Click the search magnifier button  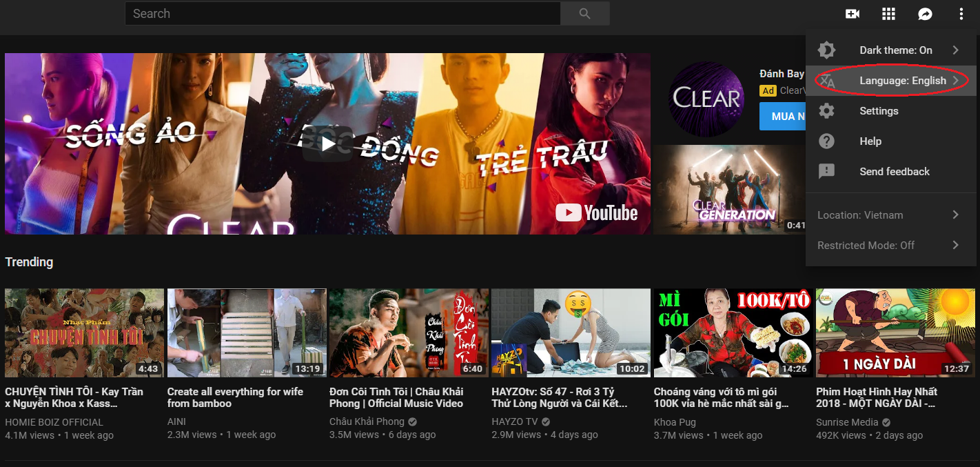pos(585,13)
